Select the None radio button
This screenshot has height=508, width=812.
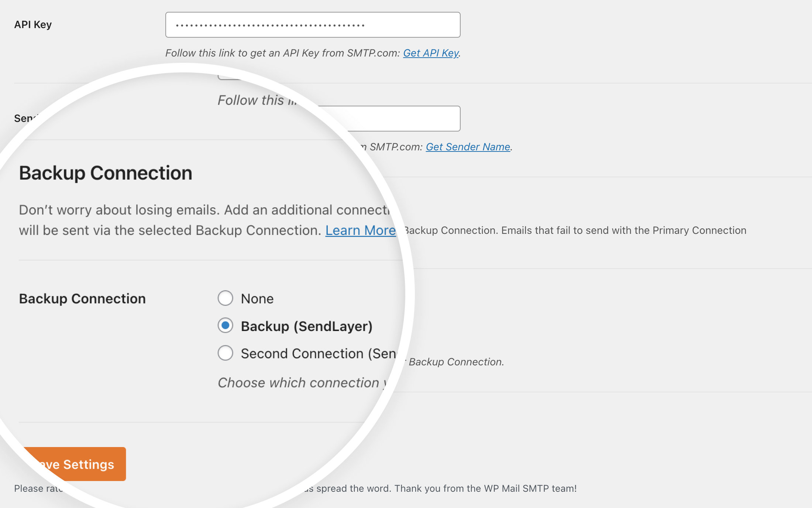tap(225, 298)
